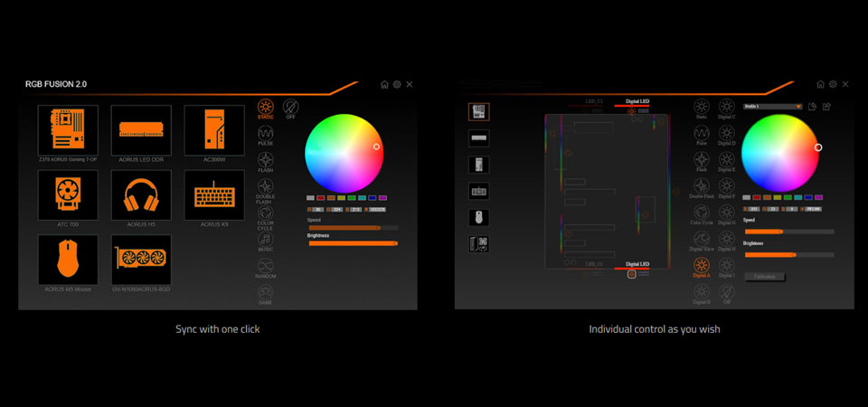
Task: Turn lighting Off in individual control window
Action: pos(726,295)
